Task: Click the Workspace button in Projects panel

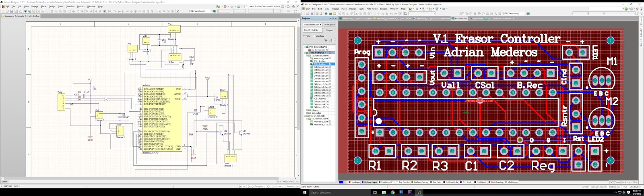Action: 330,25
